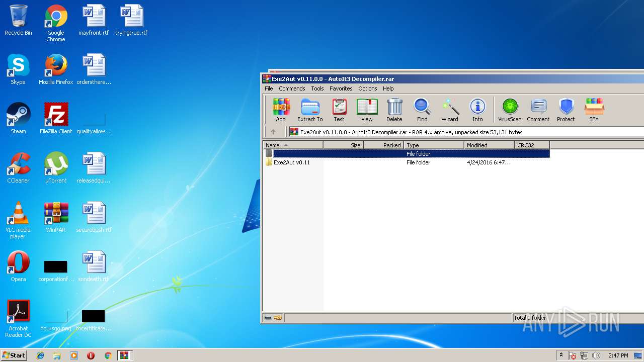The height and width of the screenshot is (362, 644).
Task: Click the SFX toolbar icon
Action: [594, 110]
